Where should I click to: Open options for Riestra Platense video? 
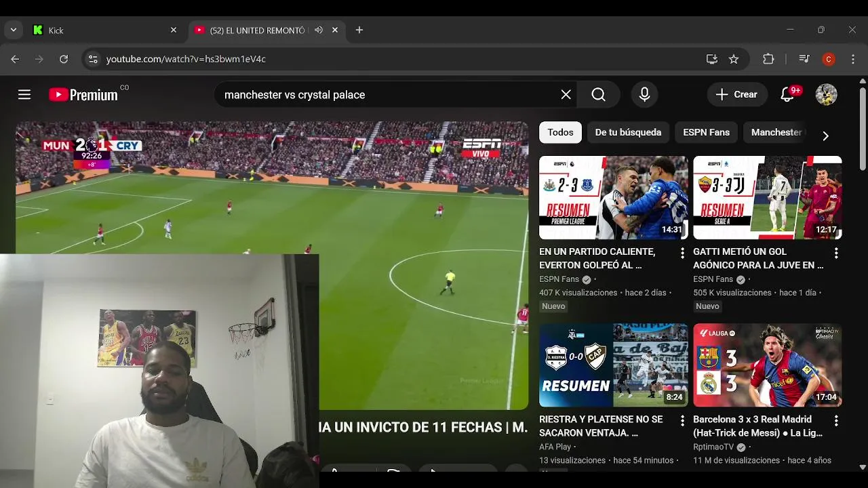[682, 421]
